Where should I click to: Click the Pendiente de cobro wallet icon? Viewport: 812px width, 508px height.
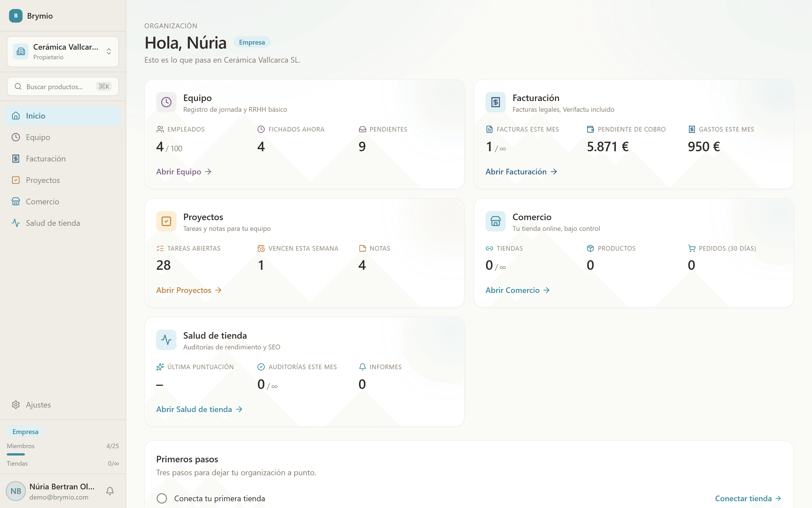coord(591,129)
